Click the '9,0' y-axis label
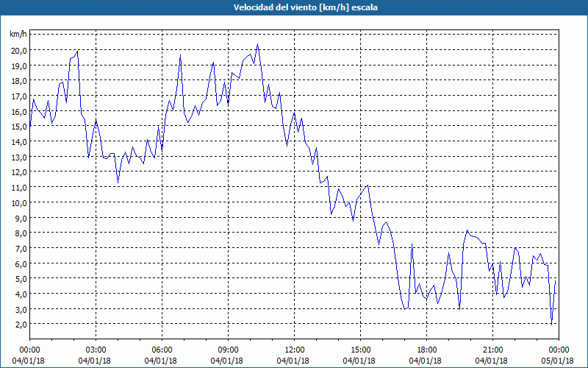The height and width of the screenshot is (368, 588). [x=21, y=218]
